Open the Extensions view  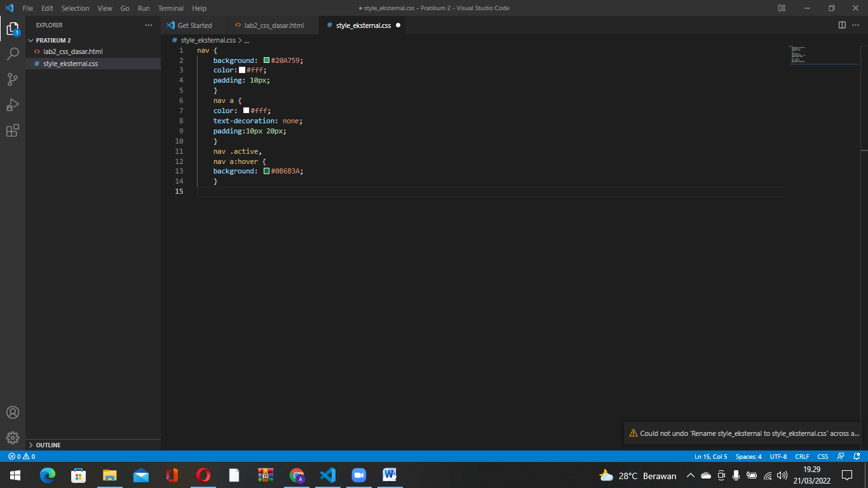[13, 130]
